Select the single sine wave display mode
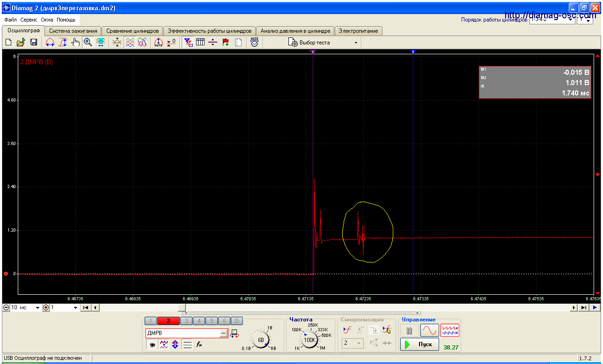The image size is (603, 364). 429,330
